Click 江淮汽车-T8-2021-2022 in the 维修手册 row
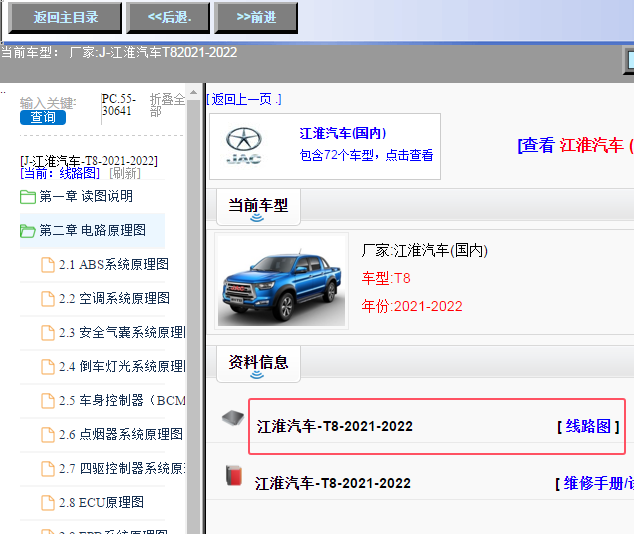Screen dimensions: 634x534 click(x=333, y=483)
